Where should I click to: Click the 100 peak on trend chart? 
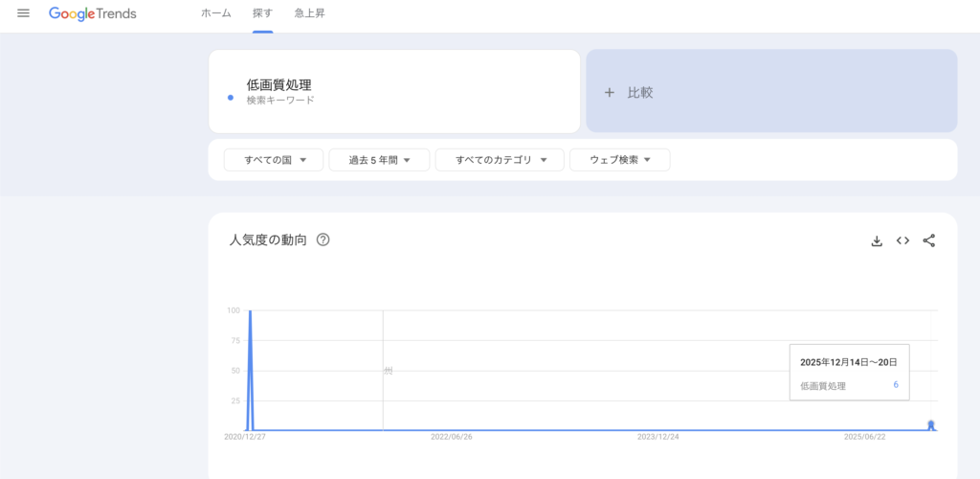point(250,312)
